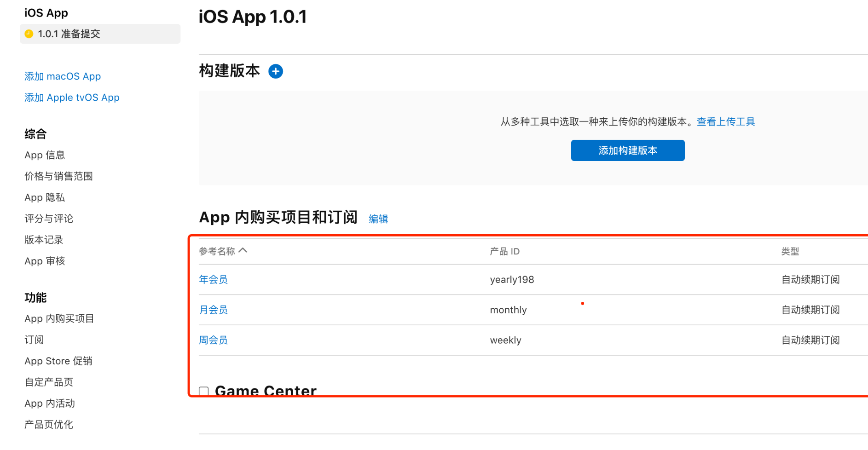The image size is (868, 450).
Task: Open the 月会员 subscription item
Action: click(x=213, y=310)
